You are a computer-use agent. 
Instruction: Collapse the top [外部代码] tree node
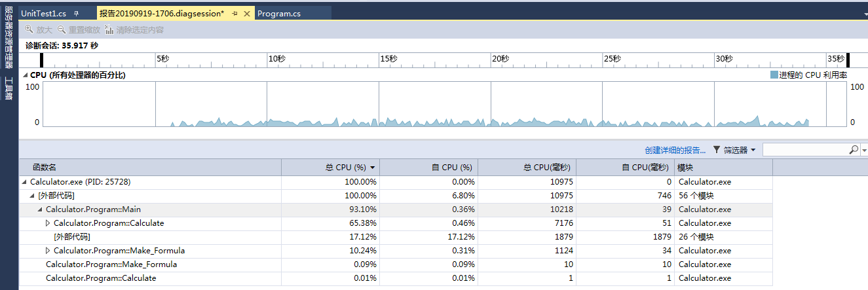coord(33,196)
